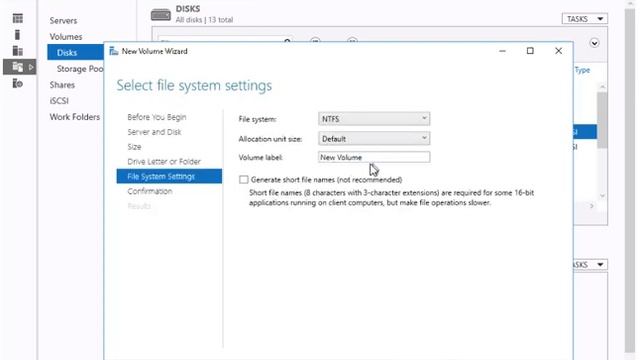Expand the File and Storage Services arrow
The image size is (640, 360).
pyautogui.click(x=31, y=67)
